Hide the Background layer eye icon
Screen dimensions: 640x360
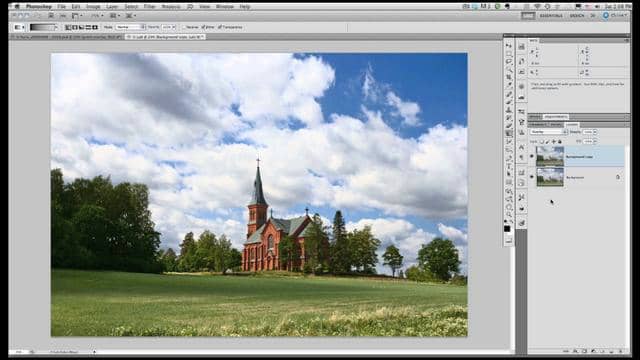[532, 177]
